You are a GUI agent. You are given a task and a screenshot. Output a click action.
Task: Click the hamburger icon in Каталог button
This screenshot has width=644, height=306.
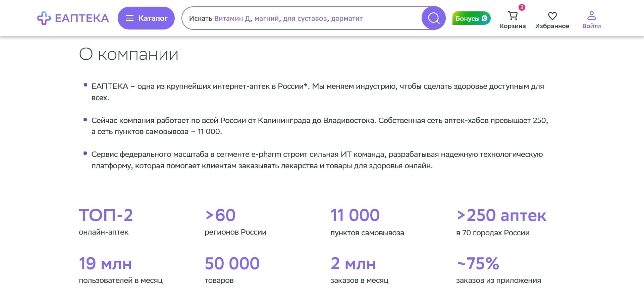(x=129, y=18)
